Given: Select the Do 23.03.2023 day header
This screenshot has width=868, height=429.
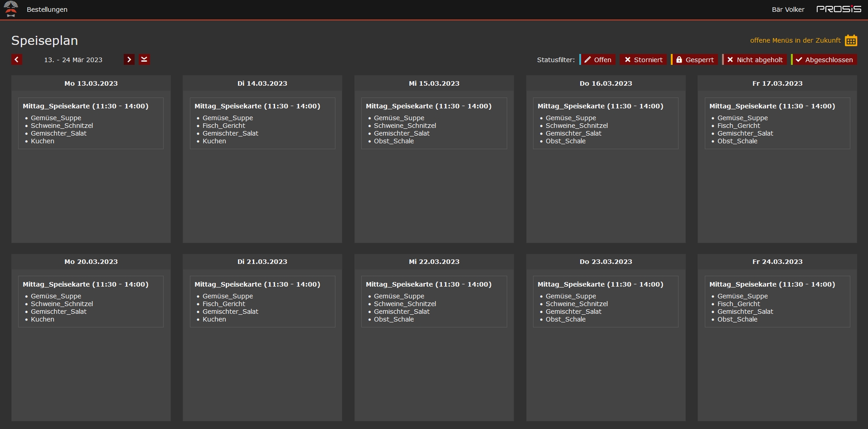Looking at the screenshot, I should click(x=606, y=262).
